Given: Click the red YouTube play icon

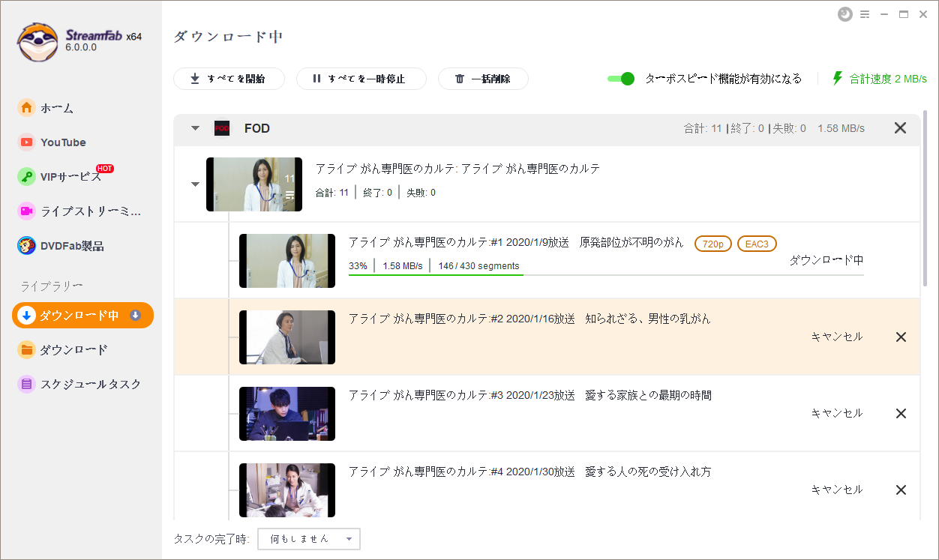Looking at the screenshot, I should pos(27,142).
